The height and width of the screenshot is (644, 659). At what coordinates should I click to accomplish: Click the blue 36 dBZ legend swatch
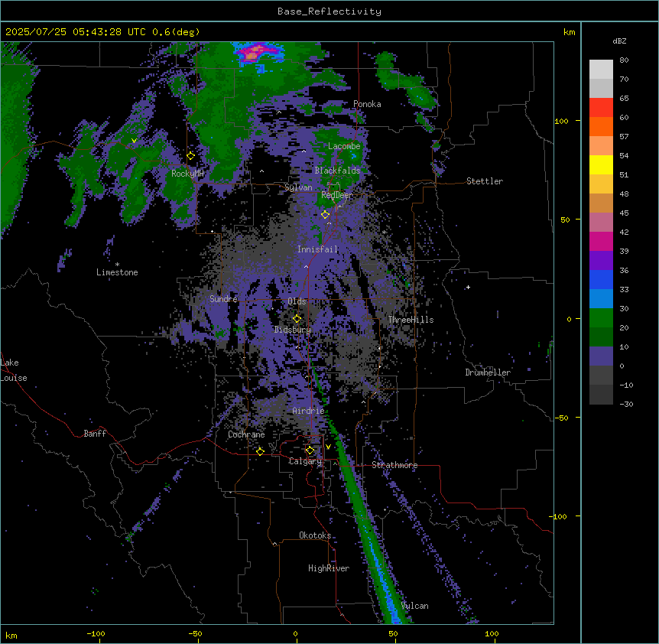pos(601,279)
